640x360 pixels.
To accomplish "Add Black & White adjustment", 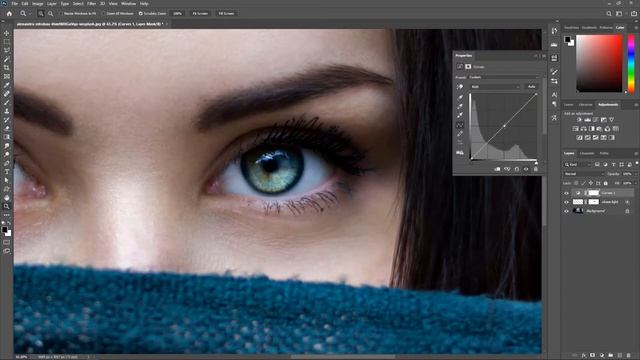I will [x=591, y=129].
